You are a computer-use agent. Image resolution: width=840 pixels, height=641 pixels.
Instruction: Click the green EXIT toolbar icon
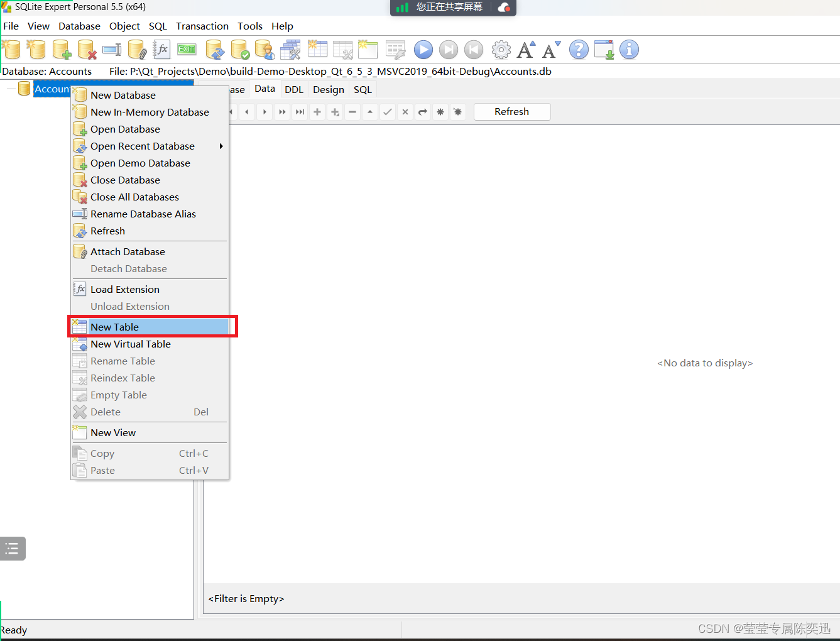[x=187, y=49]
